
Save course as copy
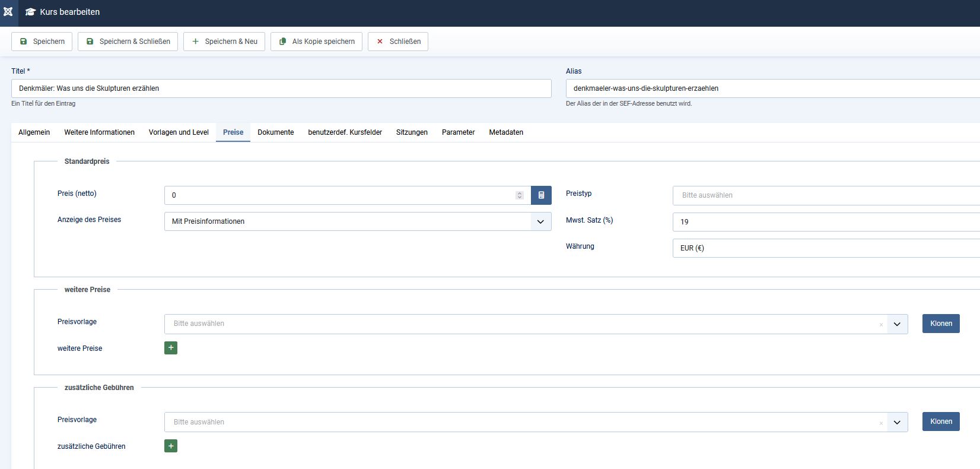[316, 42]
